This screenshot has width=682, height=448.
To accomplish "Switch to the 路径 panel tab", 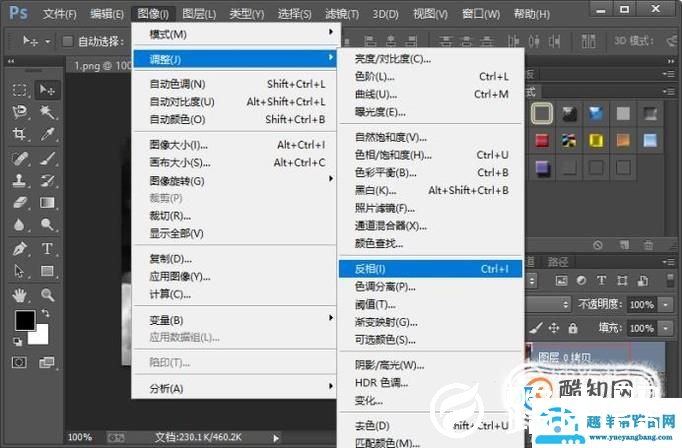I will (558, 262).
